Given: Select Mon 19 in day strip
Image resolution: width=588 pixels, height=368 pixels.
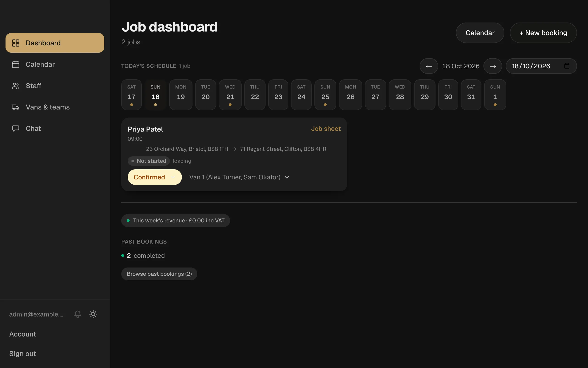Looking at the screenshot, I should pyautogui.click(x=181, y=95).
